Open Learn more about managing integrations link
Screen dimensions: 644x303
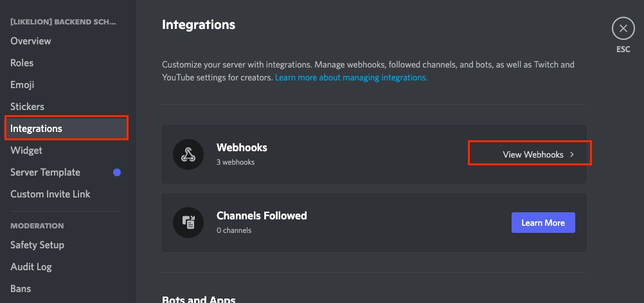click(x=351, y=77)
